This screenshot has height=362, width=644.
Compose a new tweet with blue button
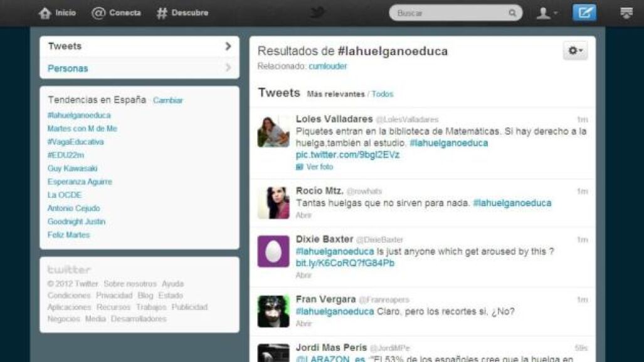584,13
